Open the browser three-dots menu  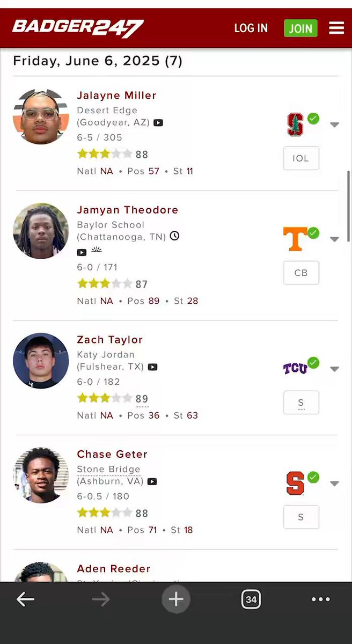(x=321, y=599)
